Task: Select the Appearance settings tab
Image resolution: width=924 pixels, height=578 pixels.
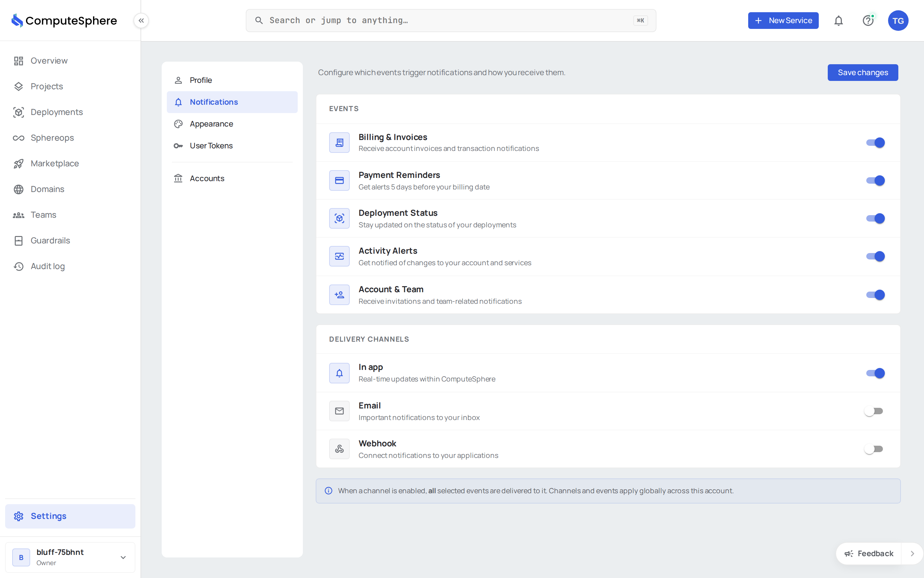Action: coord(232,124)
